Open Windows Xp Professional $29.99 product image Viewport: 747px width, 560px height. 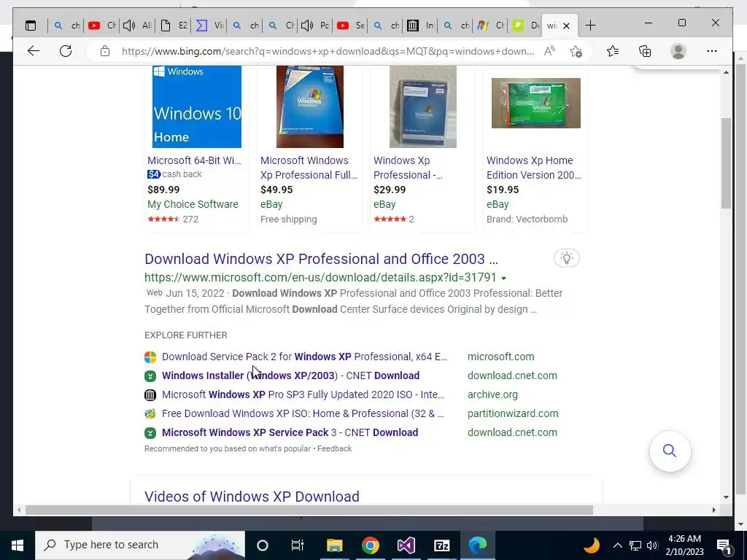(422, 106)
